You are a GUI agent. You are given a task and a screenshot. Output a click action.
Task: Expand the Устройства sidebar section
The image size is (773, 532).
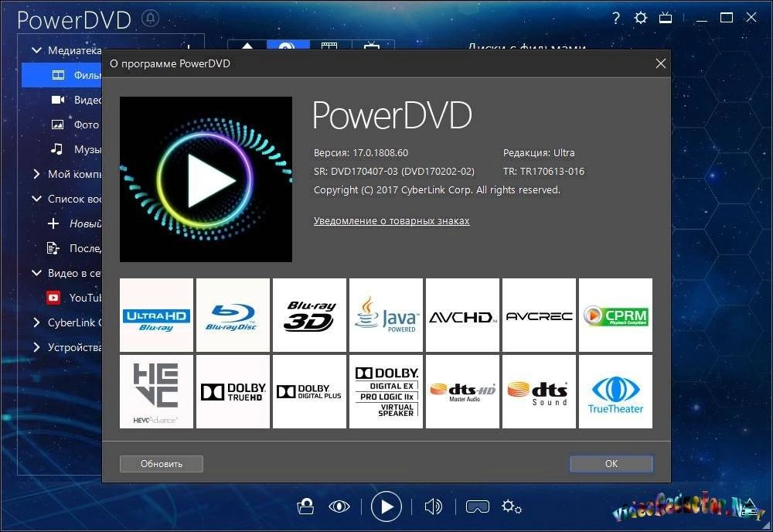[36, 347]
